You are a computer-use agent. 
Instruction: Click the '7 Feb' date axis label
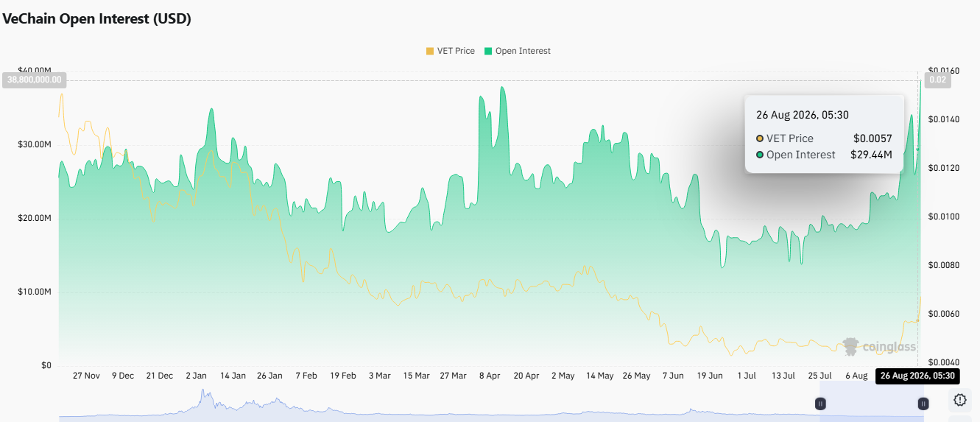[x=306, y=376]
